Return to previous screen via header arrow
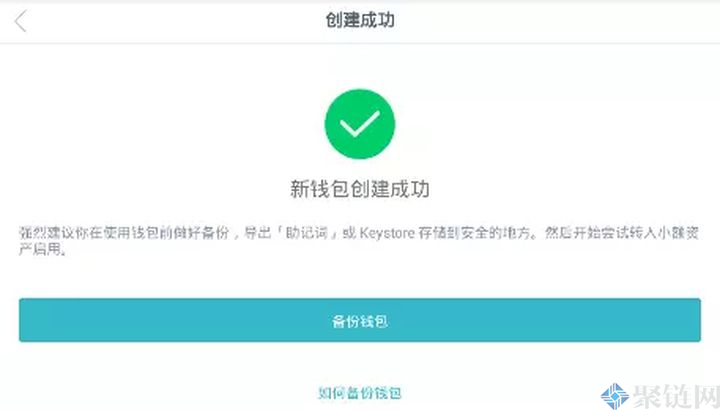Image resolution: width=720 pixels, height=410 pixels. pyautogui.click(x=21, y=21)
